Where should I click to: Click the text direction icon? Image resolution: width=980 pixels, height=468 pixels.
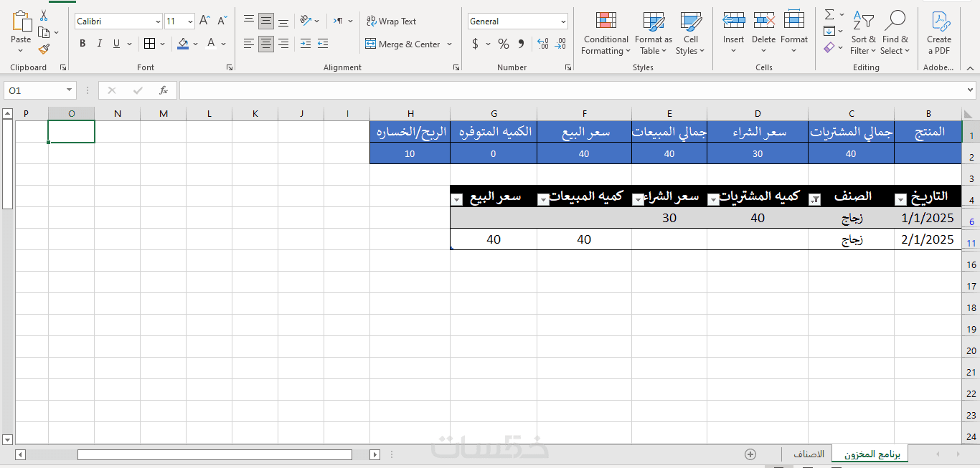pos(338,21)
